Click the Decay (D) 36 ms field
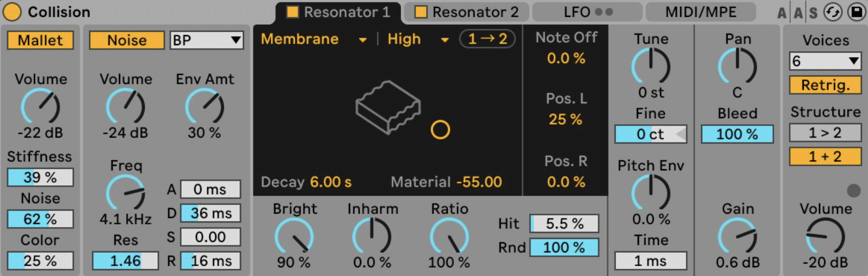Image resolution: width=868 pixels, height=276 pixels. pos(211,213)
